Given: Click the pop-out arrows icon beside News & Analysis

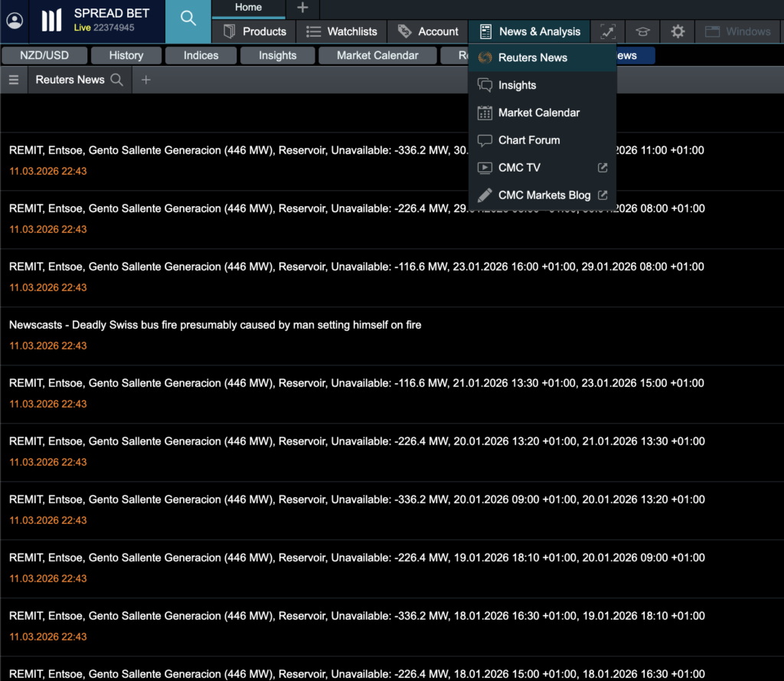Looking at the screenshot, I should pos(607,31).
